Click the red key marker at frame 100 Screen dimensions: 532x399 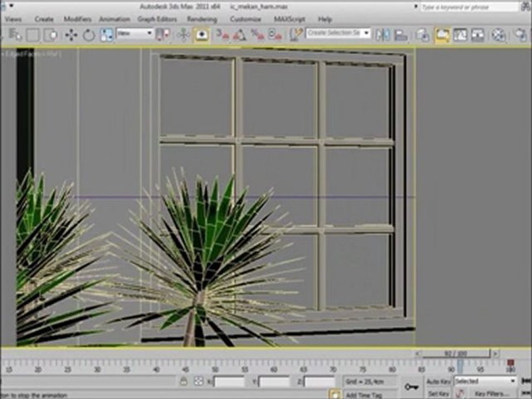(510, 363)
